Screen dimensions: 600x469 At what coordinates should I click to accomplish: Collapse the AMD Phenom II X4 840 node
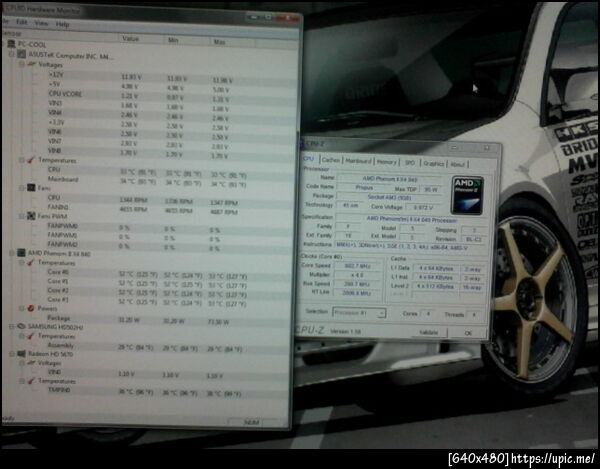pyautogui.click(x=11, y=253)
